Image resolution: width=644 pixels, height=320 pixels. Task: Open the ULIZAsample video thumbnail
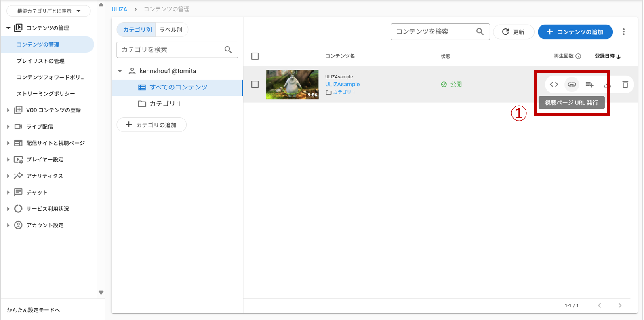click(x=292, y=85)
